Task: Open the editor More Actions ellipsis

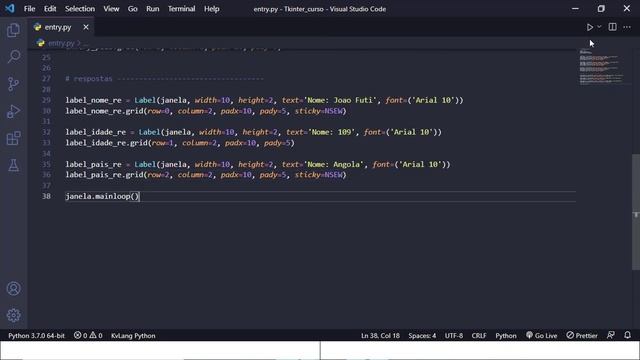Action: 627,27
